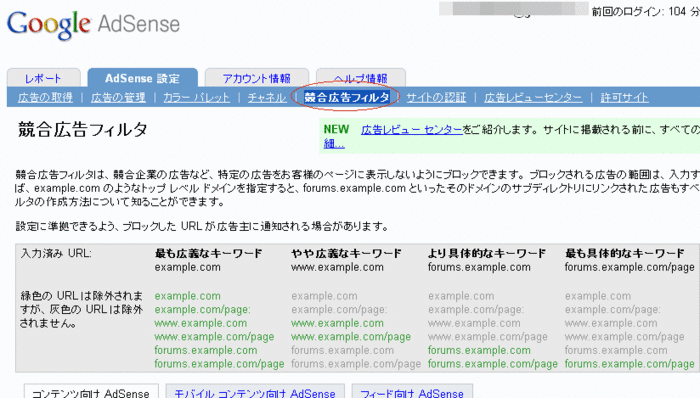700x398 pixels.
Task: Go to 許可サイト submenu
Action: point(624,97)
